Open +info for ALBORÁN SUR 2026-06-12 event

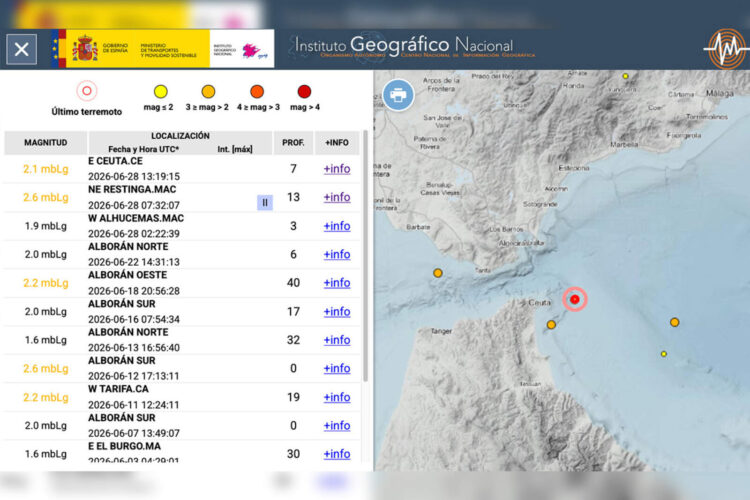(337, 368)
